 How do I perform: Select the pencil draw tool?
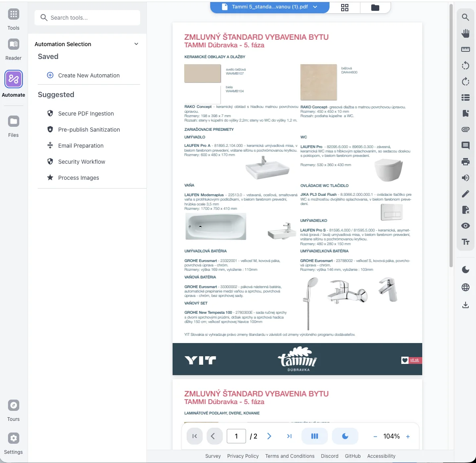pos(465,193)
